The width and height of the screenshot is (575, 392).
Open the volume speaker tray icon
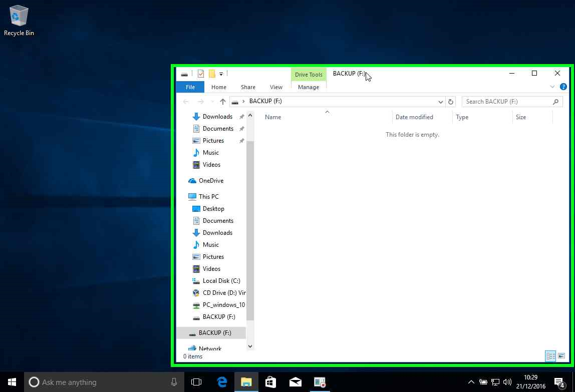(x=507, y=382)
